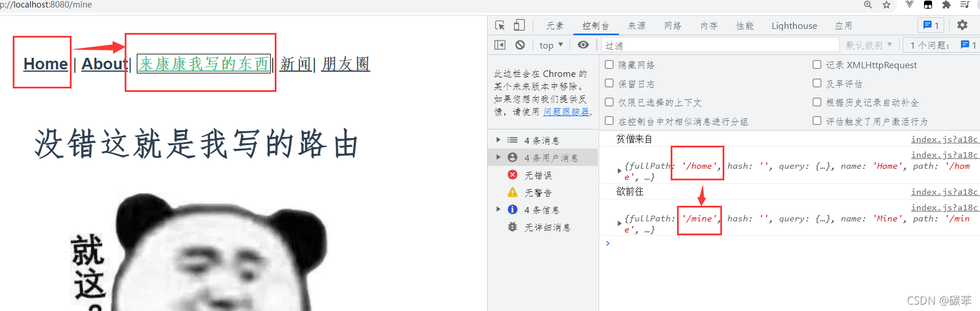The height and width of the screenshot is (311, 980).
Task: Hide the console sidebar panel icon
Action: click(x=500, y=45)
